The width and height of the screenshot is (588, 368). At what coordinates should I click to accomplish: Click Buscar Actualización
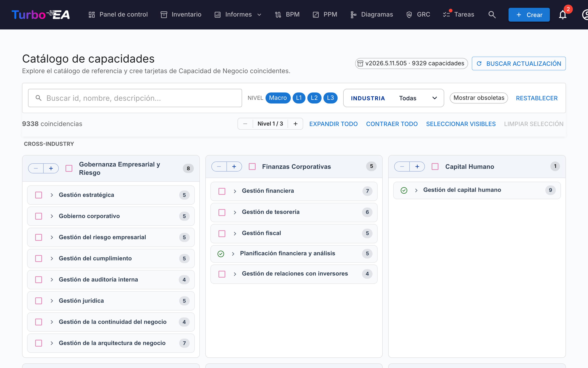(518, 63)
